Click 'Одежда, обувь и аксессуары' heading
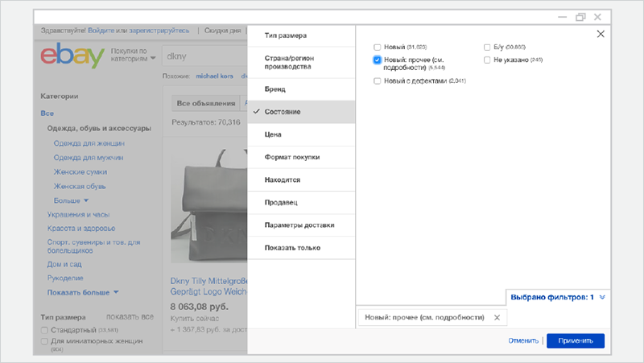Viewport: 644px width, 363px height. point(99,129)
